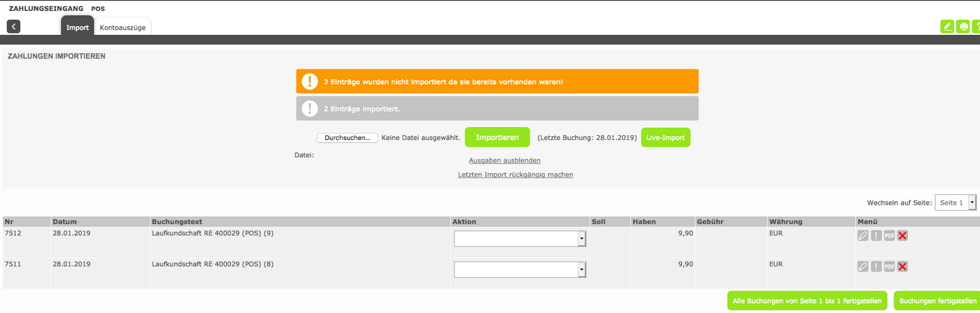The width and height of the screenshot is (980, 313).
Task: Click the edit icon for entry 7512
Action: click(863, 235)
